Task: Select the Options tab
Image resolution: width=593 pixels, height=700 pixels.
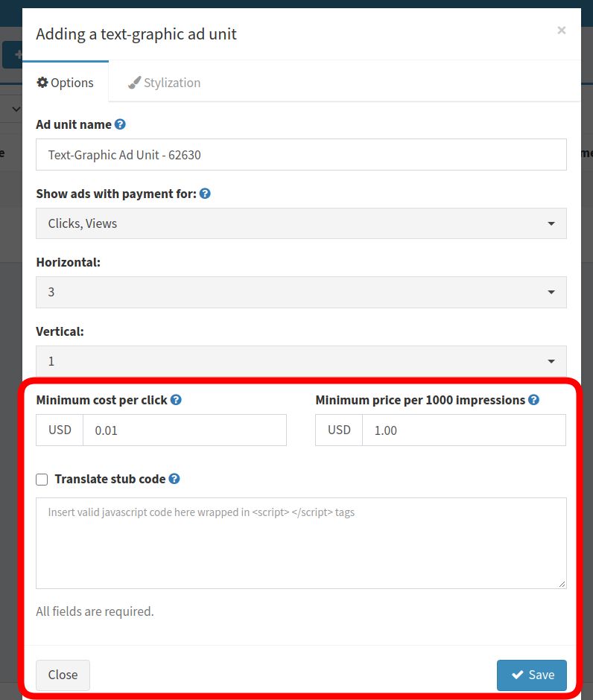Action: (66, 83)
